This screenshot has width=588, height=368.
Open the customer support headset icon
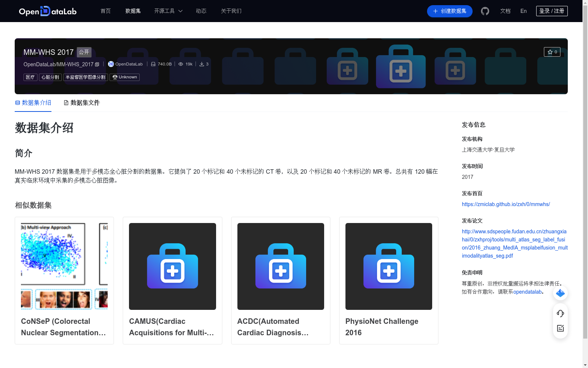point(560,313)
